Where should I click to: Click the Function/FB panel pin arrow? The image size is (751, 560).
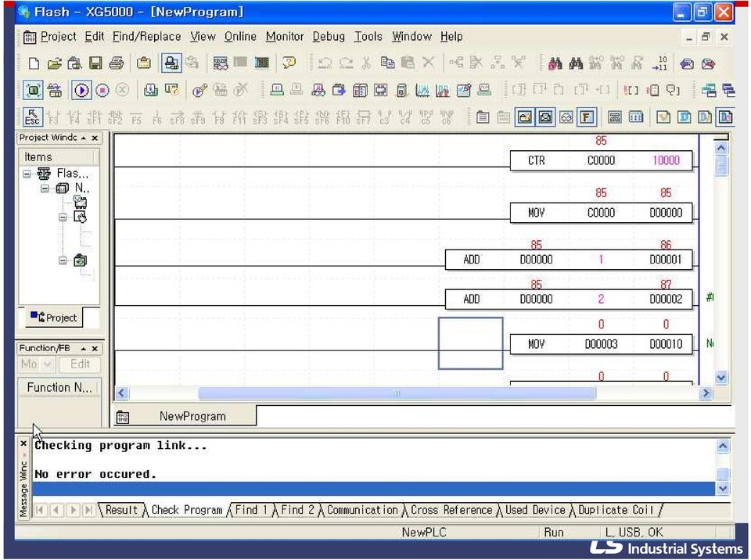click(84, 349)
